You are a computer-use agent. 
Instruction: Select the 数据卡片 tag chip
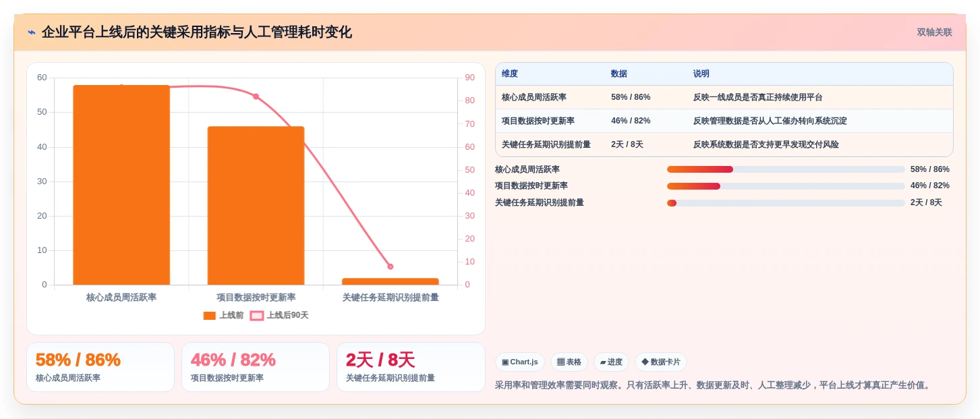click(661, 362)
